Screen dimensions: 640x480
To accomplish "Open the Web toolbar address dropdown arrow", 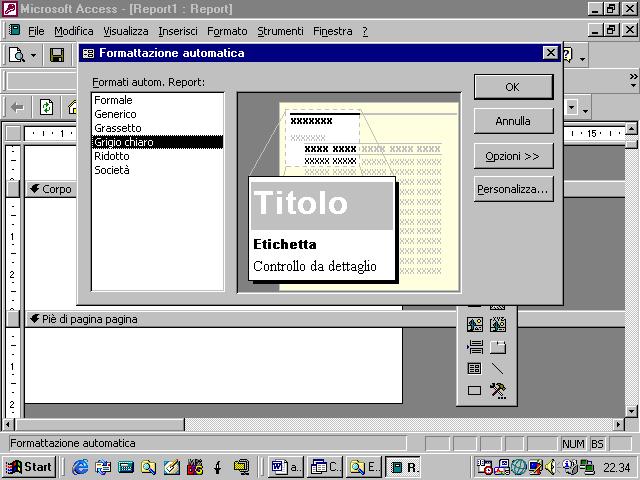I will (572, 108).
